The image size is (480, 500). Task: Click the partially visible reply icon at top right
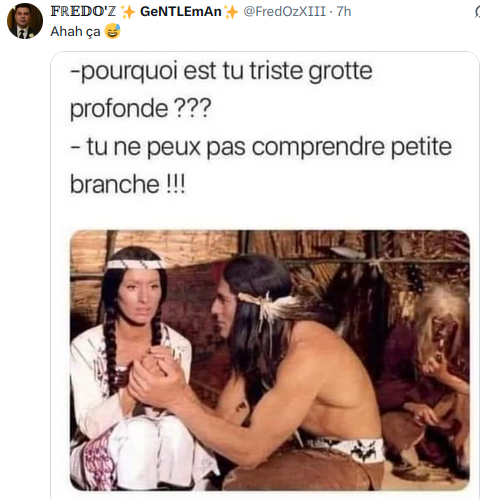[x=477, y=12]
